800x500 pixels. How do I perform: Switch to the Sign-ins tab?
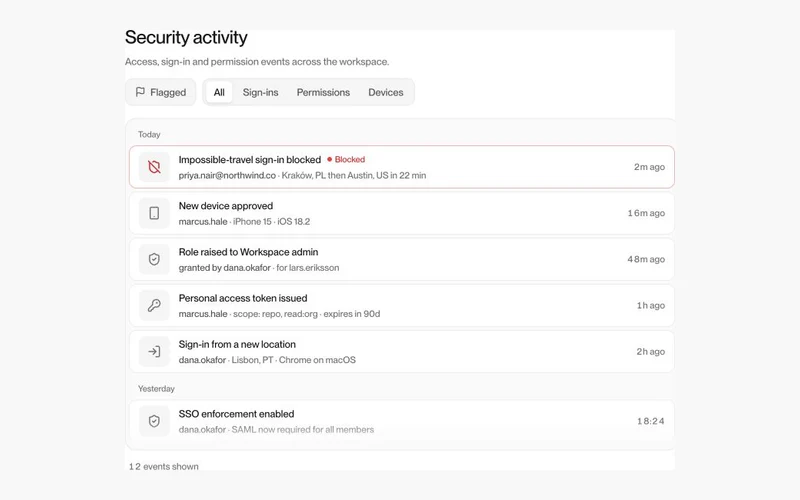[260, 92]
